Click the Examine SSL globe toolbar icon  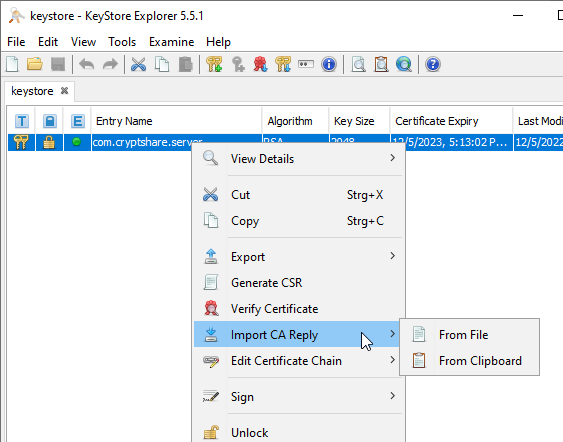pos(404,65)
